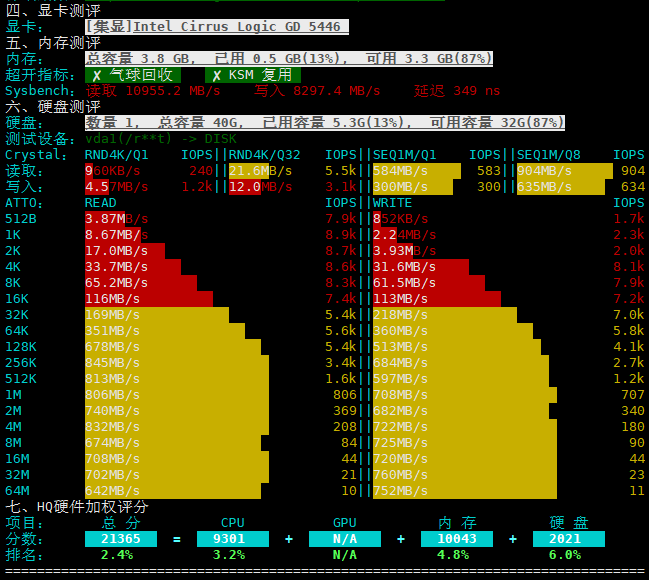Click the ATTO 4K write 31.6MB/s bar

point(421,267)
